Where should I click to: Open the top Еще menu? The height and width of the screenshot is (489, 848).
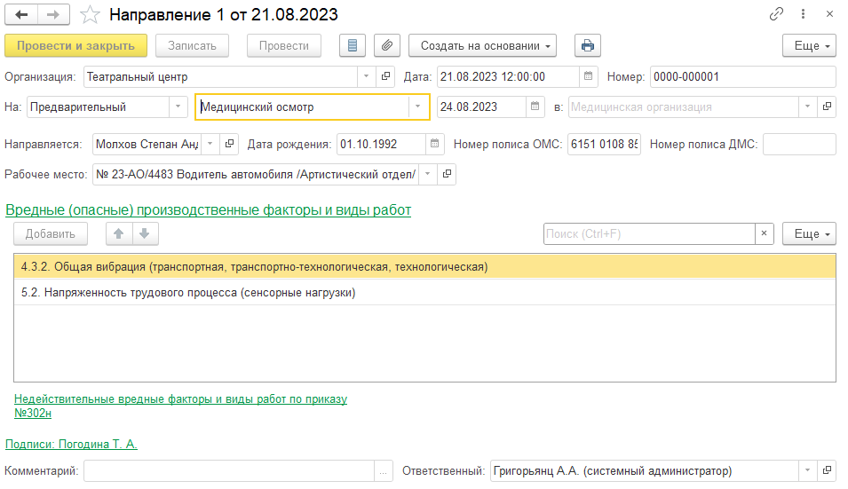808,46
